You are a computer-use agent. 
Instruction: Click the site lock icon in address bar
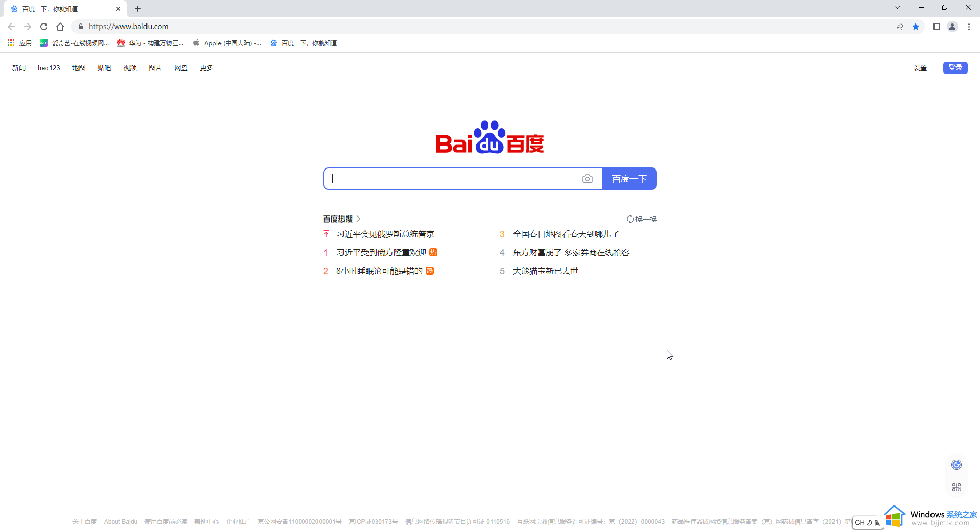click(80, 27)
